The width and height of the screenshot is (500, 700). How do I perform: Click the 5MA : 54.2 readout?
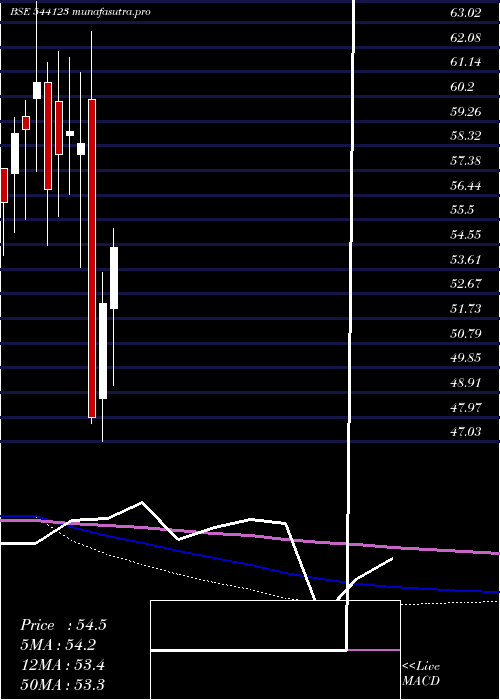tap(58, 645)
